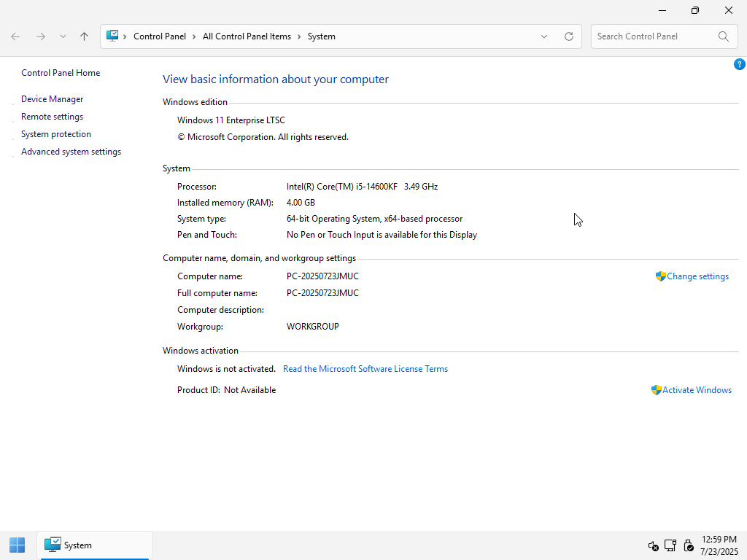Open Advanced system settings
This screenshot has width=747, height=560.
pos(71,152)
